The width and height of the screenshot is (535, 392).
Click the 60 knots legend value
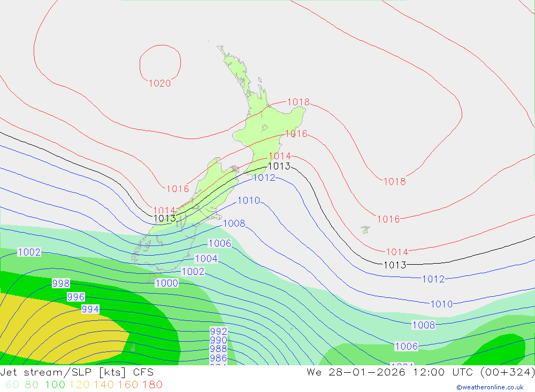12,385
